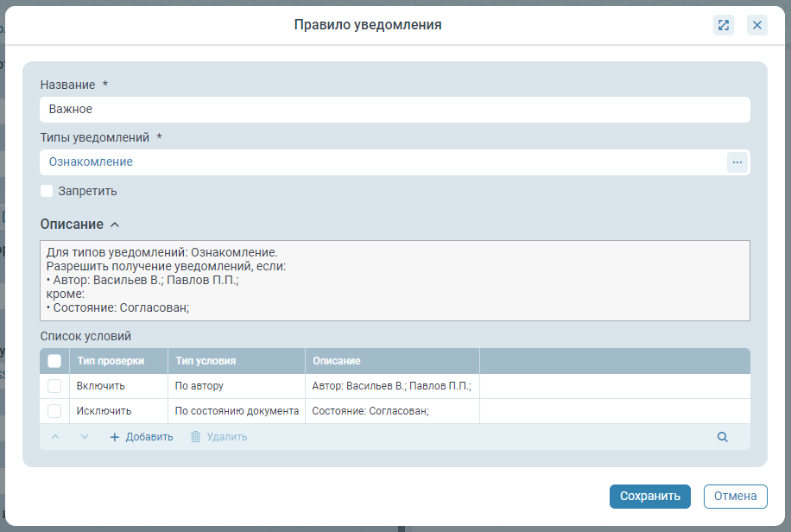Click the Название input field

click(394, 110)
